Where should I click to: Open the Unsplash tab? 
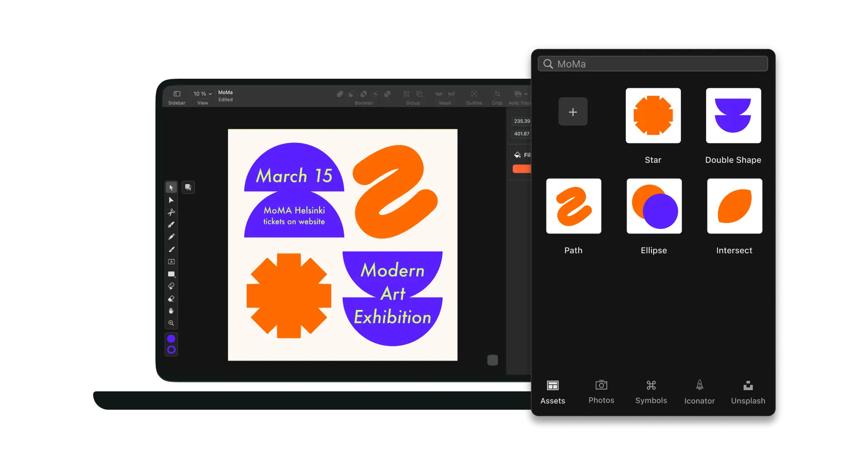(748, 392)
